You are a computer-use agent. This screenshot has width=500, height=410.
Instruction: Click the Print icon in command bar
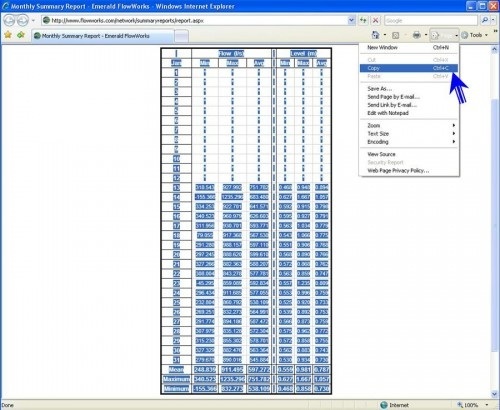pos(416,35)
